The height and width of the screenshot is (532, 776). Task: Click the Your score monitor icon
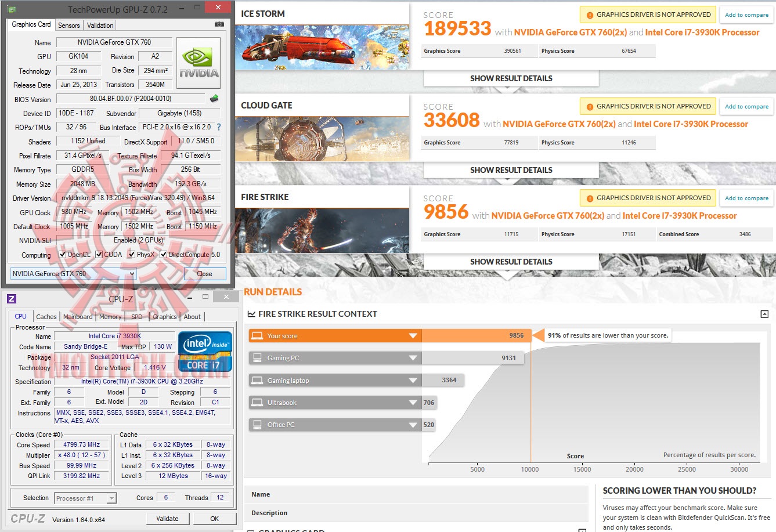point(257,336)
